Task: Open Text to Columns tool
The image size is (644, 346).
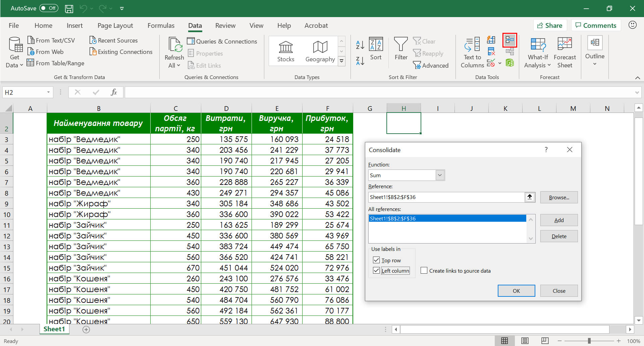Action: [472, 52]
